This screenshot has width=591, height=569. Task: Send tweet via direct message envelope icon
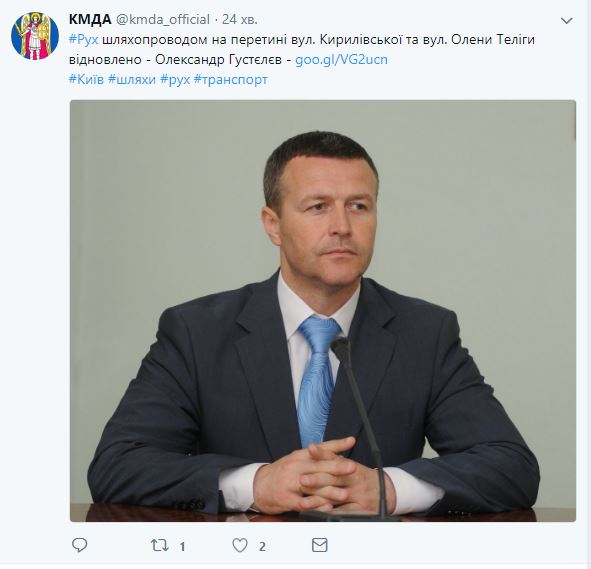click(320, 545)
